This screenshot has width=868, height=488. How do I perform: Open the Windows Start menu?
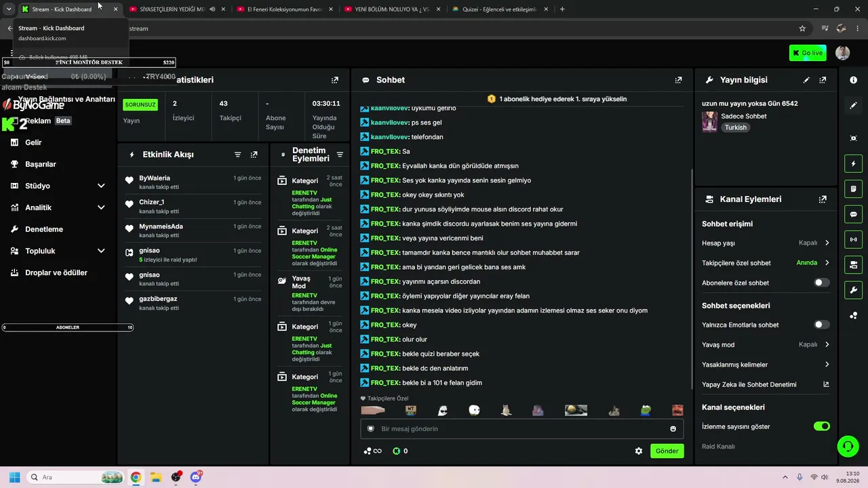[x=14, y=477]
